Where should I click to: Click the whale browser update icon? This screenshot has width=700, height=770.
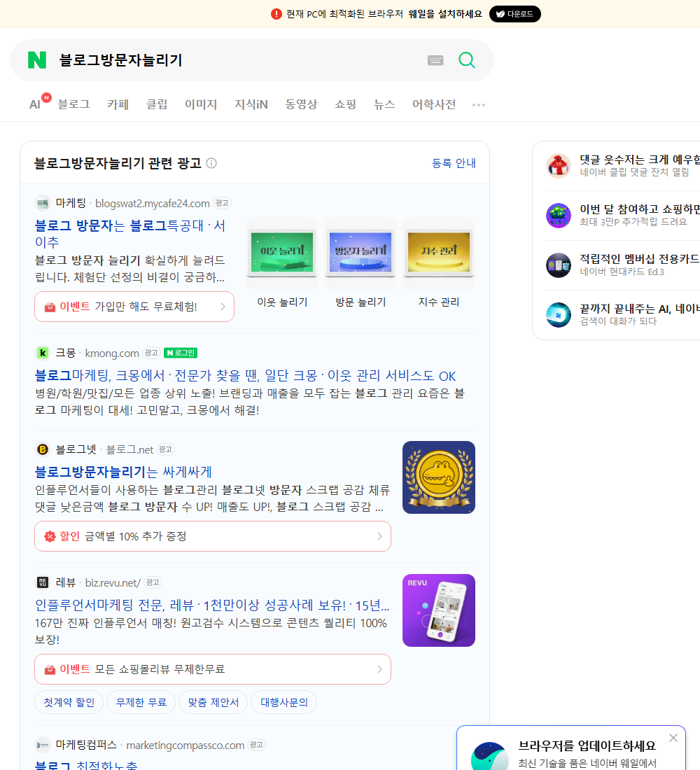[x=490, y=756]
